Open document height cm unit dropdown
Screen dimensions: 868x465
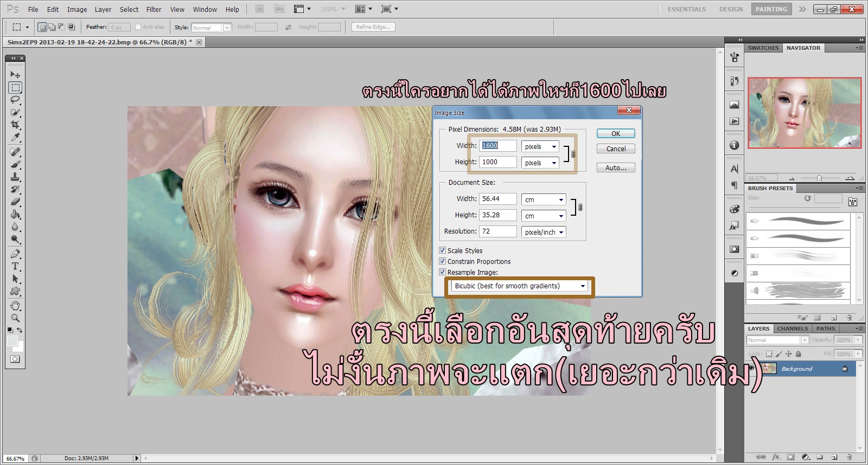(544, 216)
